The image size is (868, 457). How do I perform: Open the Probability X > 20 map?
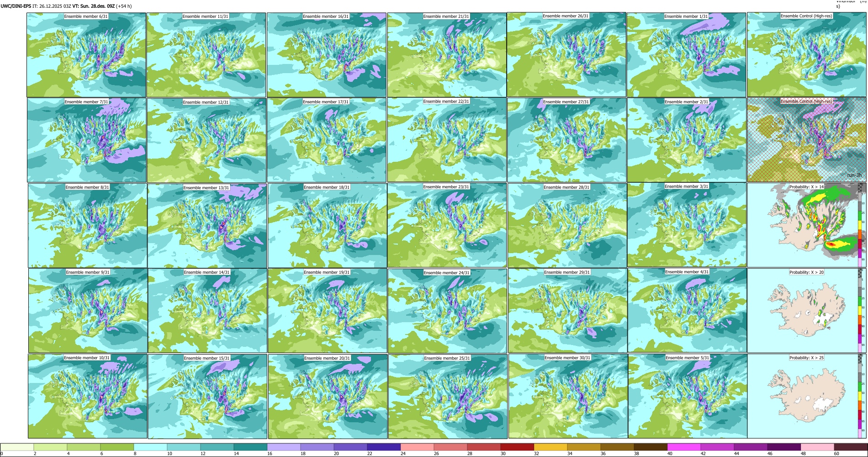(806, 310)
